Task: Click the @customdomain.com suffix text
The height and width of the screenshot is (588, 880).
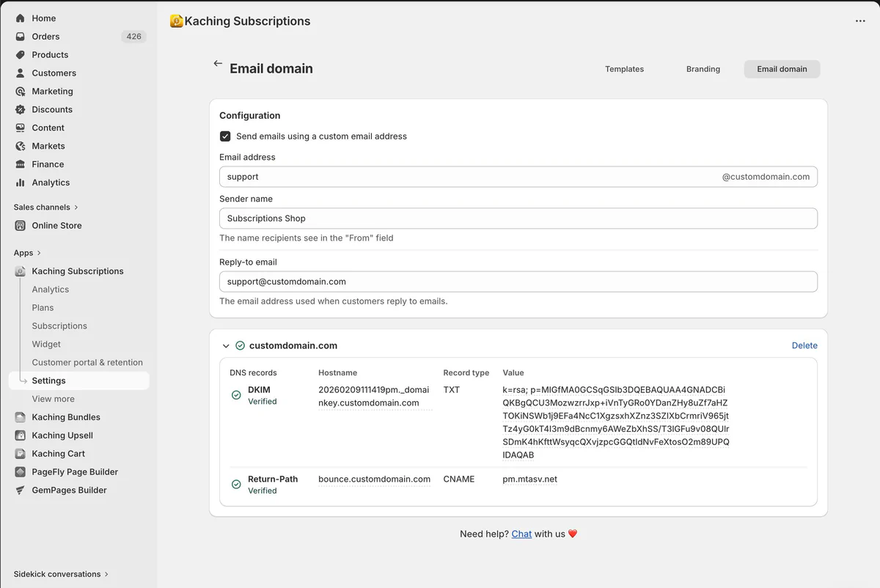Action: coord(766,177)
